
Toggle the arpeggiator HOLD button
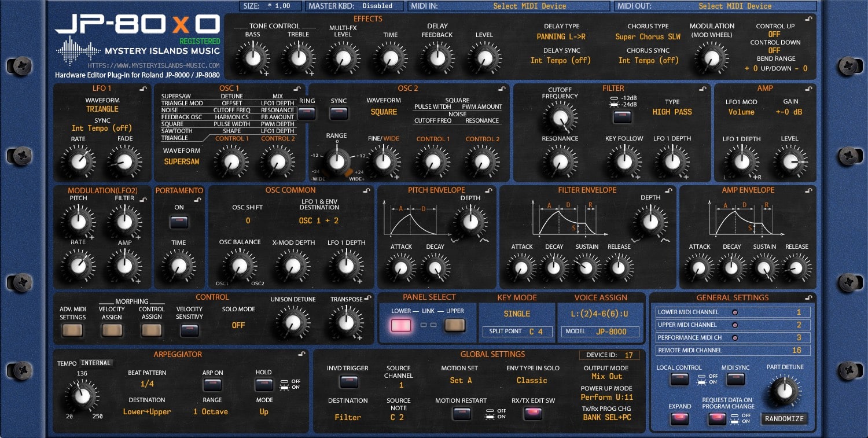coord(264,385)
